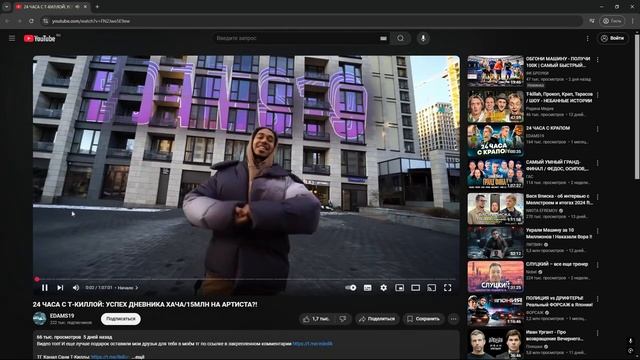Open a new browser tab

click(x=97, y=7)
